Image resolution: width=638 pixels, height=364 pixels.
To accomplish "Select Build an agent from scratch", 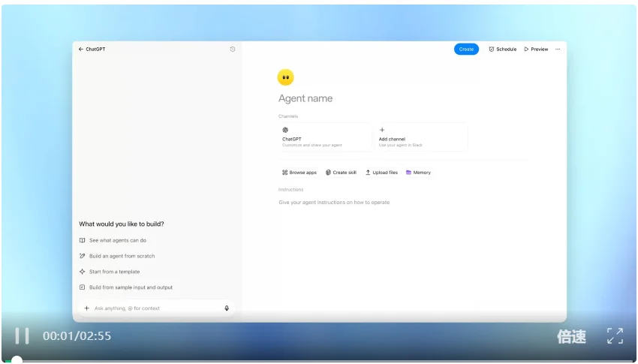I will (x=117, y=256).
